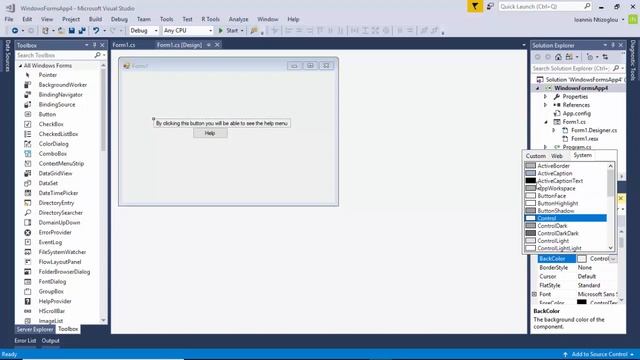Screen dimensions: 640x360
Task: Select the ImageList toolbox component
Action: coord(50,321)
